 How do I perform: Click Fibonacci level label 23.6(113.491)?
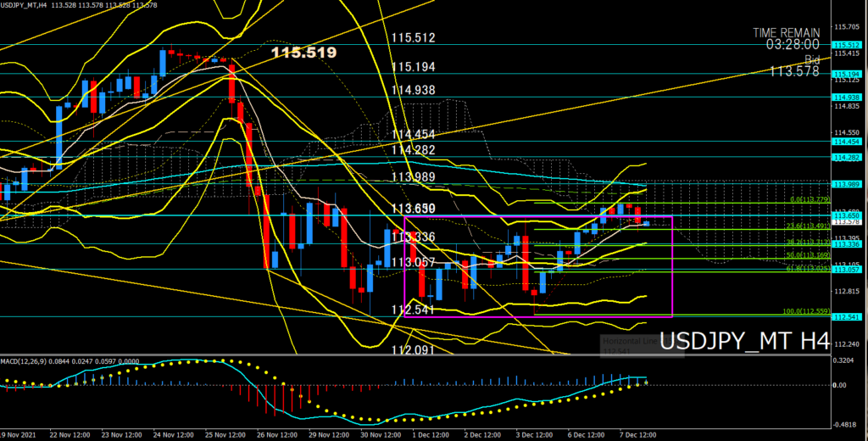click(808, 226)
